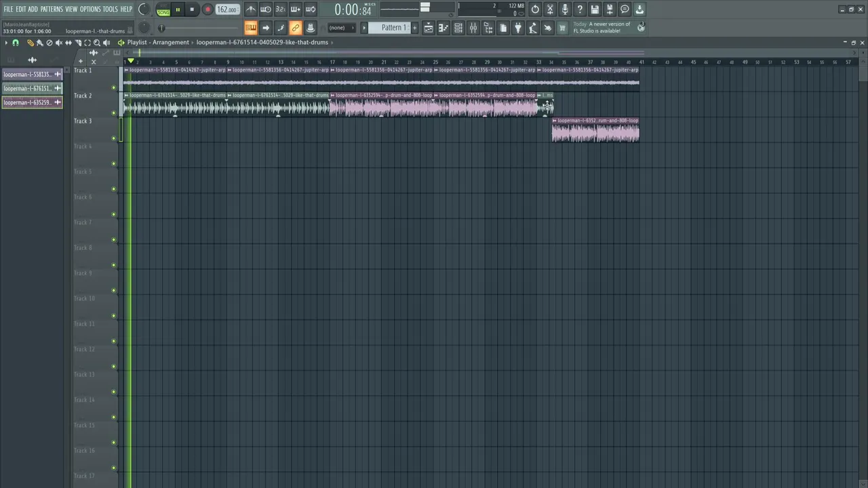Enable wait for input to start playing
The image size is (868, 488).
pyautogui.click(x=266, y=9)
